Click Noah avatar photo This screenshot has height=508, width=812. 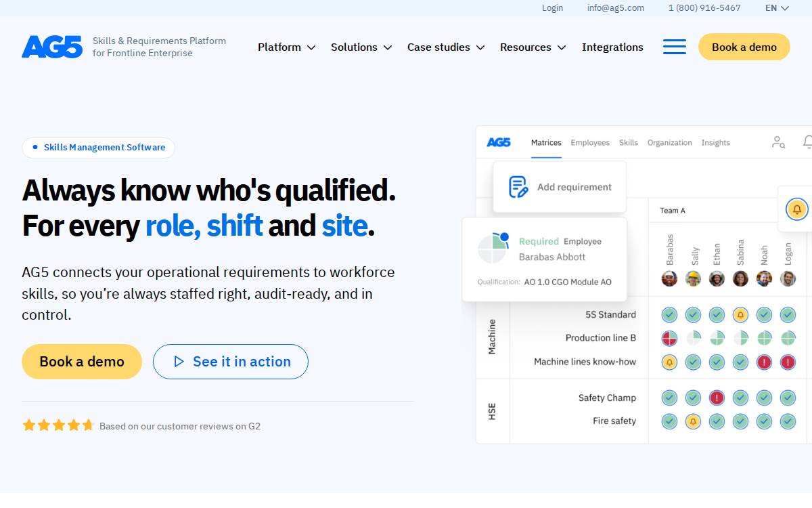click(x=764, y=278)
